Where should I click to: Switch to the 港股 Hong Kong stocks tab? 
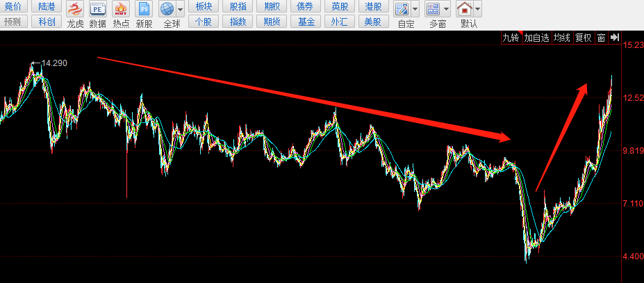[x=373, y=6]
